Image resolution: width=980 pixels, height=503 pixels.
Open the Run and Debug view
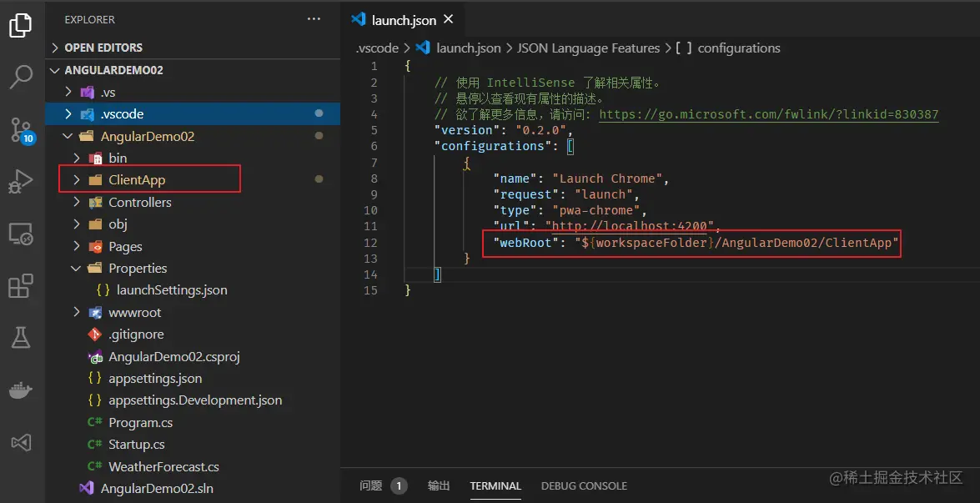pyautogui.click(x=21, y=182)
